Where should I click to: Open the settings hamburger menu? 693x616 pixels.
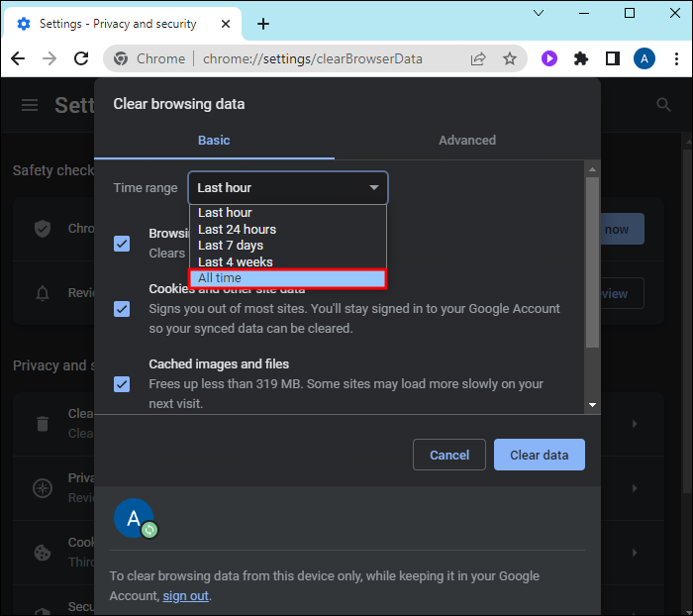pos(30,105)
